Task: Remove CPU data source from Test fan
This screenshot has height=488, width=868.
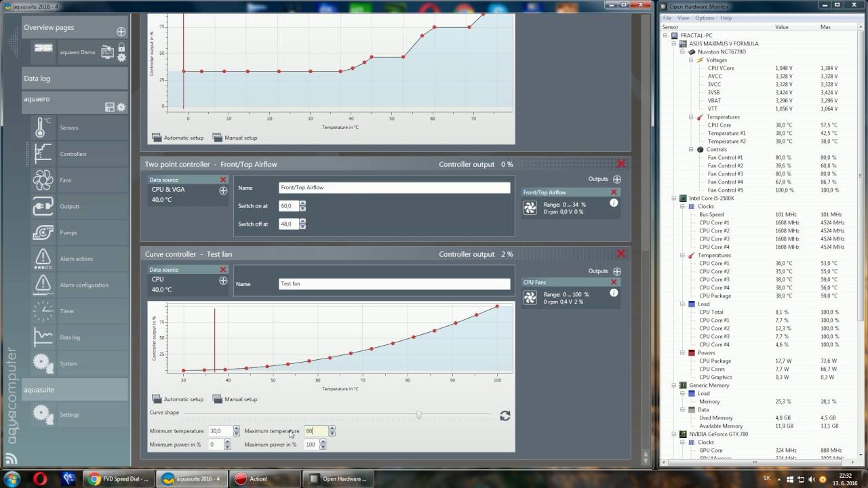Action: point(223,269)
